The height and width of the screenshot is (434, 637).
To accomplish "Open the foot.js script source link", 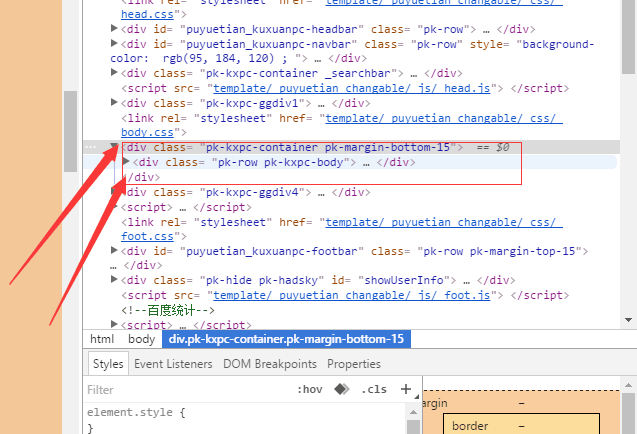I will (351, 295).
